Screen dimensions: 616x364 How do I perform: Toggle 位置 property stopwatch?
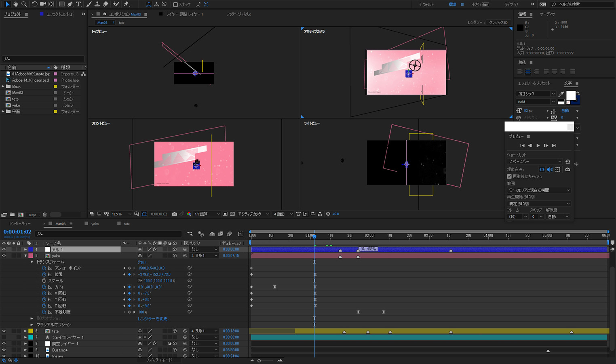[x=44, y=274]
